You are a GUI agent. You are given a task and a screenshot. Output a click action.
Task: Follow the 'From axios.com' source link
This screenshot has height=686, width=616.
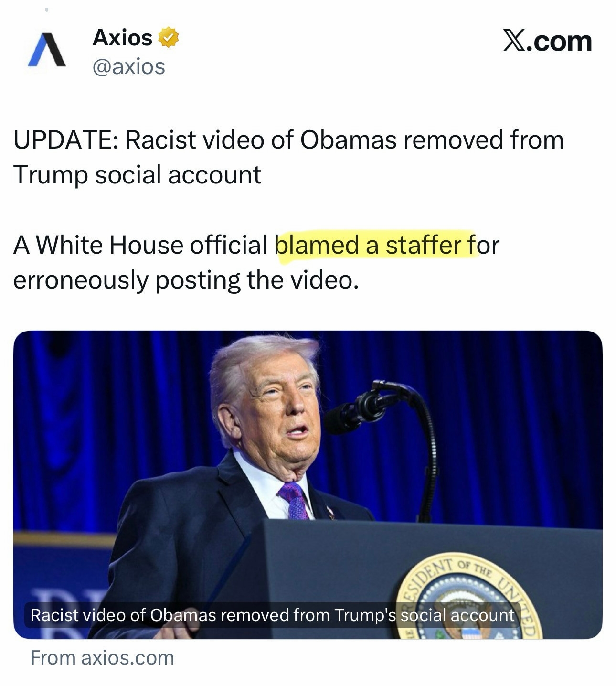click(102, 658)
